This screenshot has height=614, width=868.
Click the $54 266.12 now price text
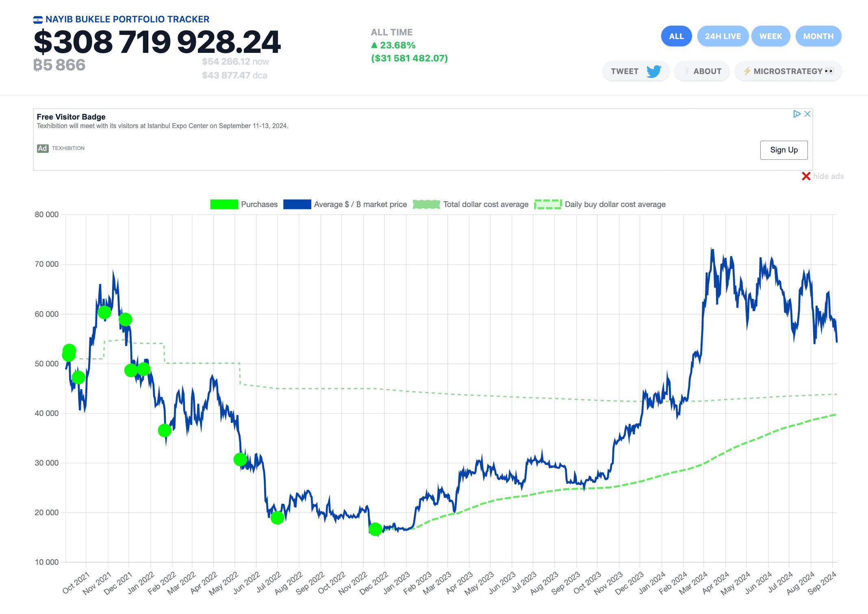point(235,61)
